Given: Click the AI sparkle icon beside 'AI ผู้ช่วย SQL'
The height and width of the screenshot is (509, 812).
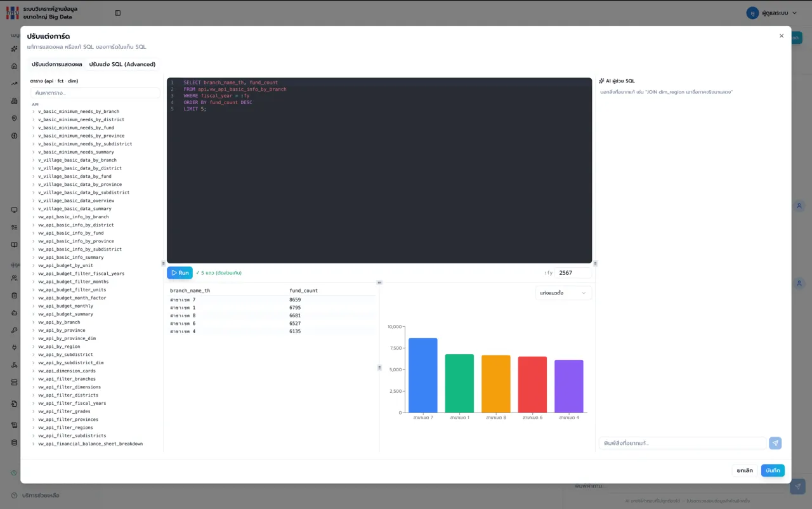Looking at the screenshot, I should tap(601, 81).
